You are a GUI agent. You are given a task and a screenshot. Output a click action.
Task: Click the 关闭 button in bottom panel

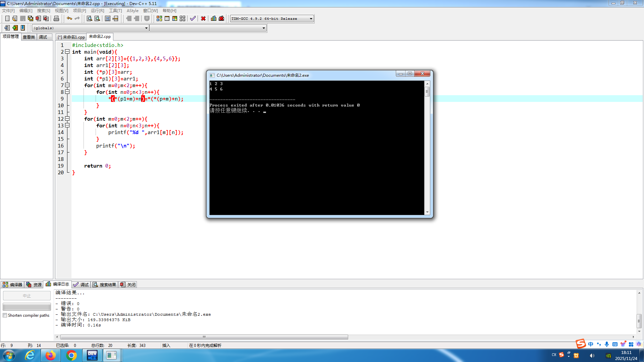coord(128,285)
